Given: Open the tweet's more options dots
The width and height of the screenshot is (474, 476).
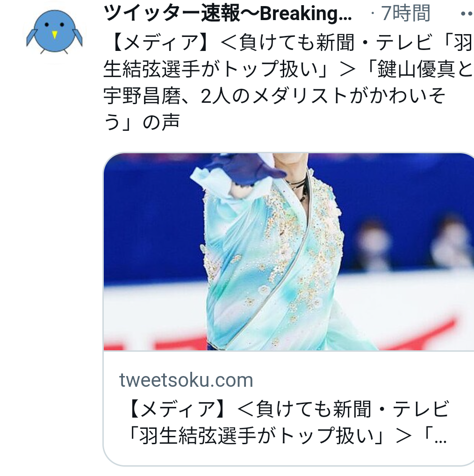Looking at the screenshot, I should tap(467, 14).
